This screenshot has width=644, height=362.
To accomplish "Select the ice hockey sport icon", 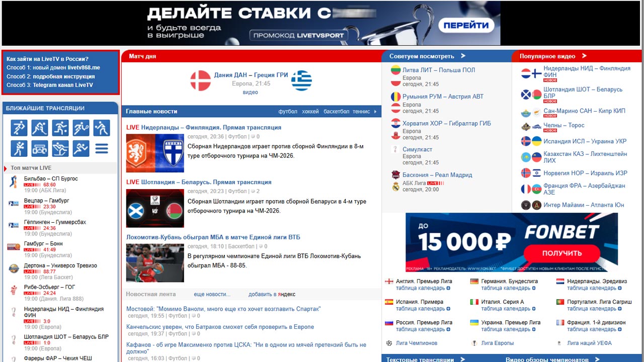I will click(x=40, y=128).
